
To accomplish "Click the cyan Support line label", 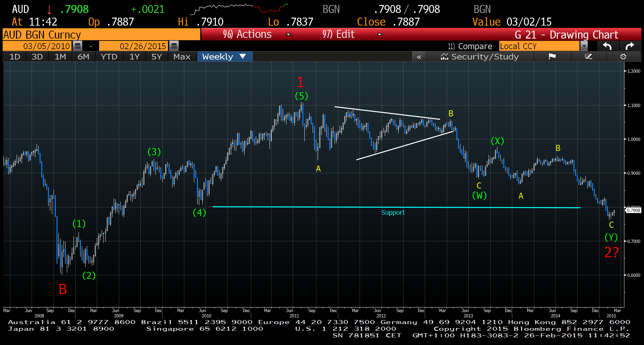I will pos(393,212).
